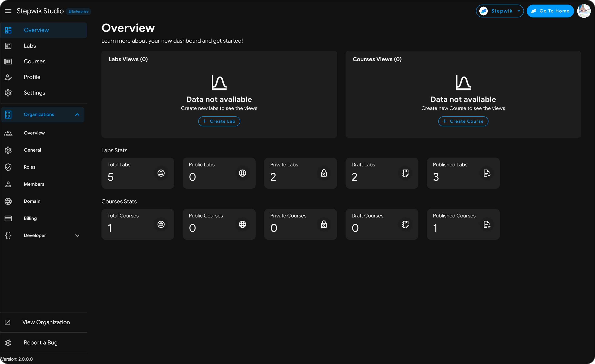Image resolution: width=595 pixels, height=364 pixels.
Task: Click the Published Courses stat card
Action: (463, 224)
